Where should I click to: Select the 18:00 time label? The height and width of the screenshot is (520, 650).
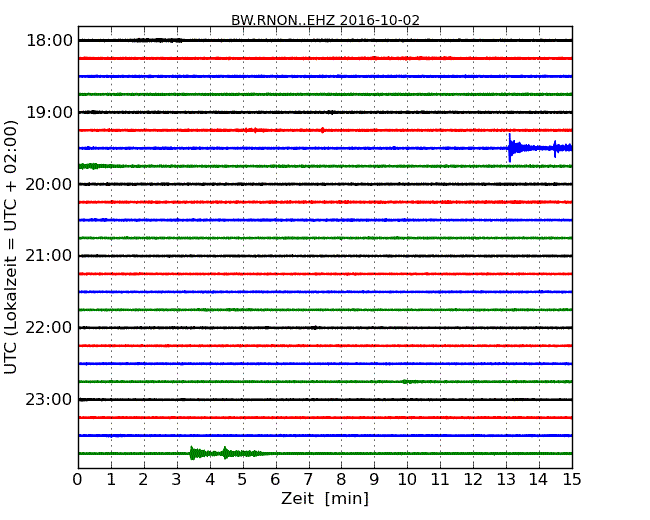click(49, 41)
